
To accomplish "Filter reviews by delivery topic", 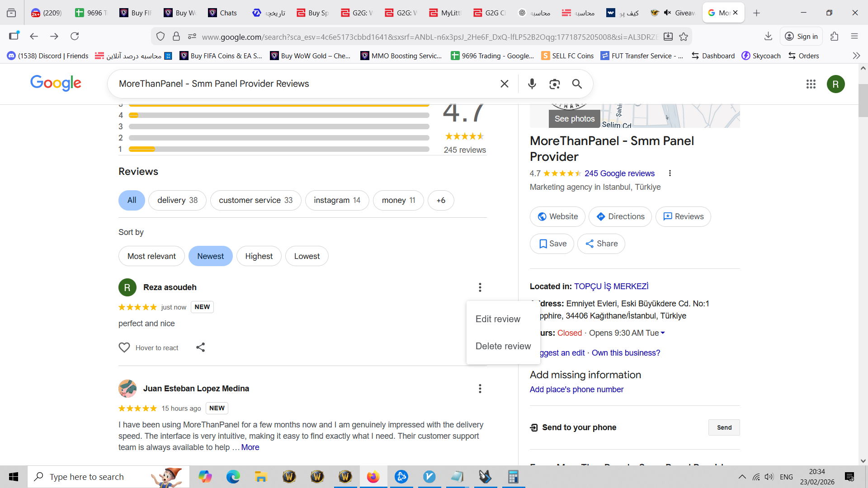I will (177, 200).
